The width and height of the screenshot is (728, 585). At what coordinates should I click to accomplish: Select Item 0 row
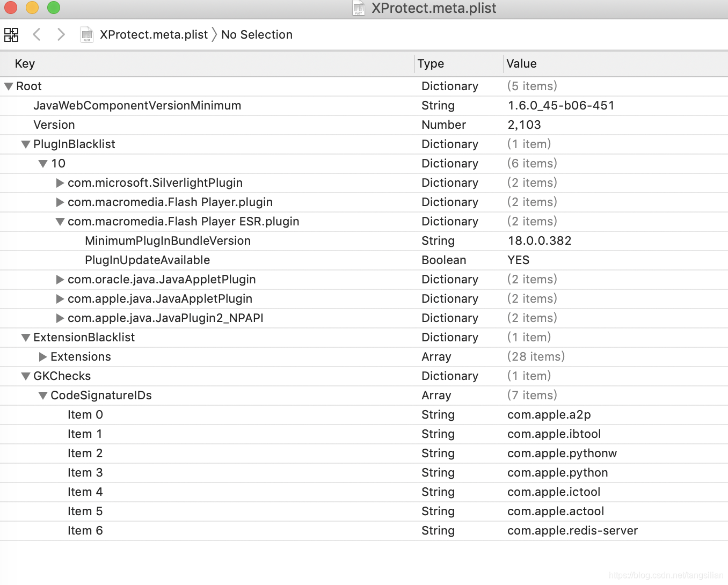coord(364,415)
